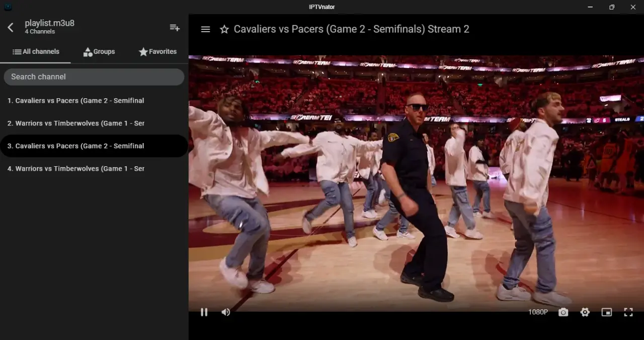Click the playlist.m3u8 title

(x=50, y=23)
